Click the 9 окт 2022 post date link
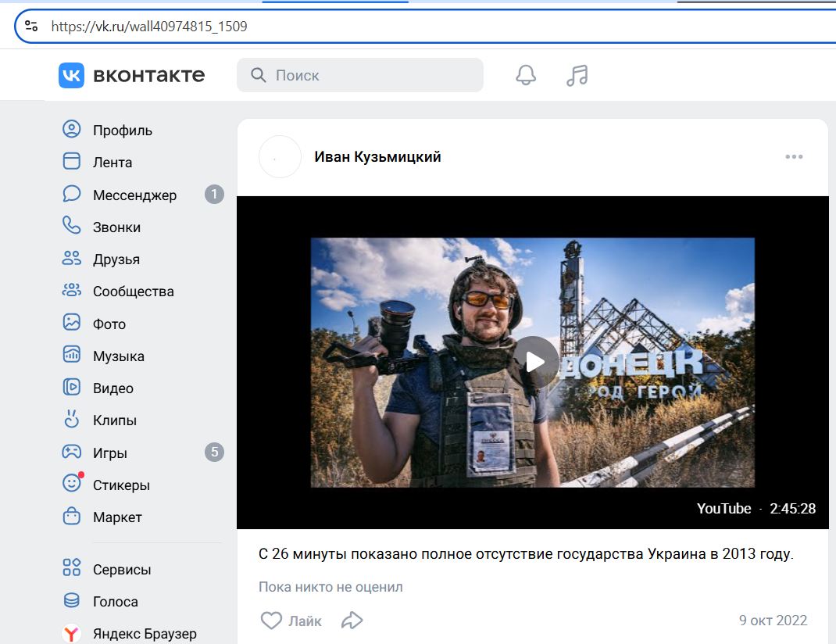The height and width of the screenshot is (644, 836). click(x=773, y=621)
